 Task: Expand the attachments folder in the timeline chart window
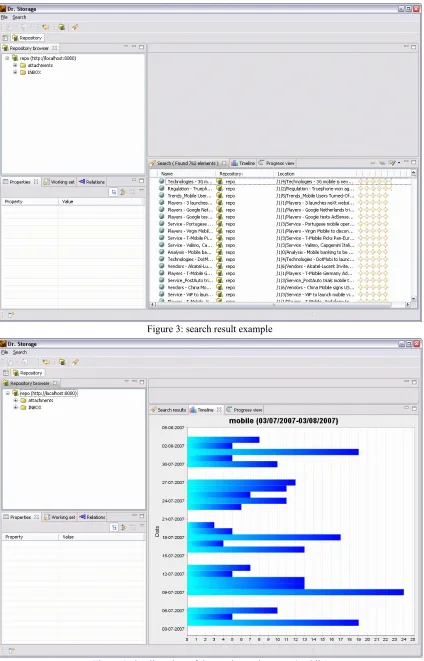(16, 400)
